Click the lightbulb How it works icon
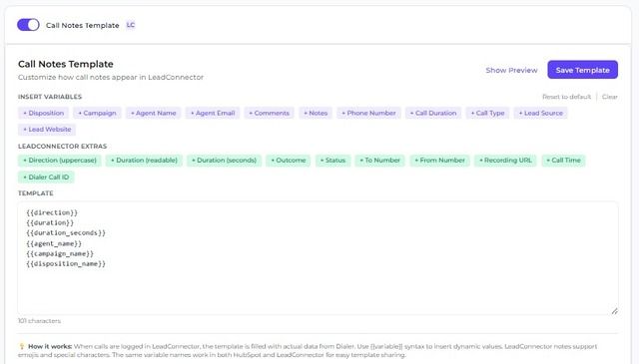 22,346
